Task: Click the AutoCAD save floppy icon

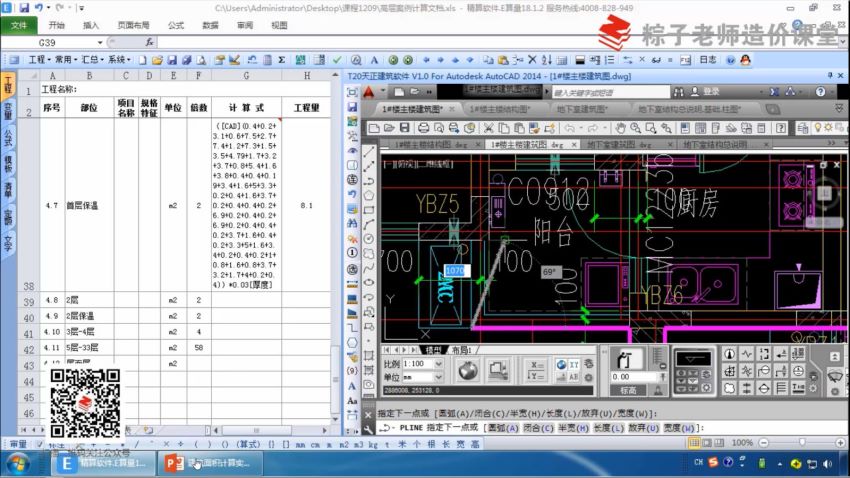Action: click(404, 128)
